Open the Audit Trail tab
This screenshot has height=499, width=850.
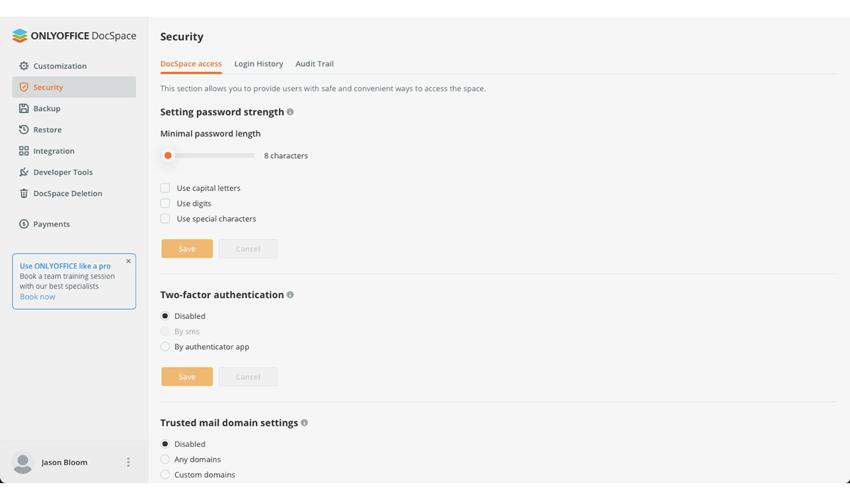tap(314, 64)
